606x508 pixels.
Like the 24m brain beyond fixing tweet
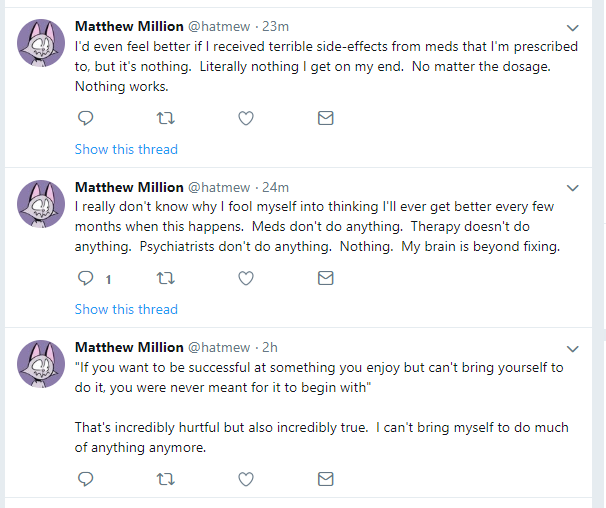click(x=246, y=278)
